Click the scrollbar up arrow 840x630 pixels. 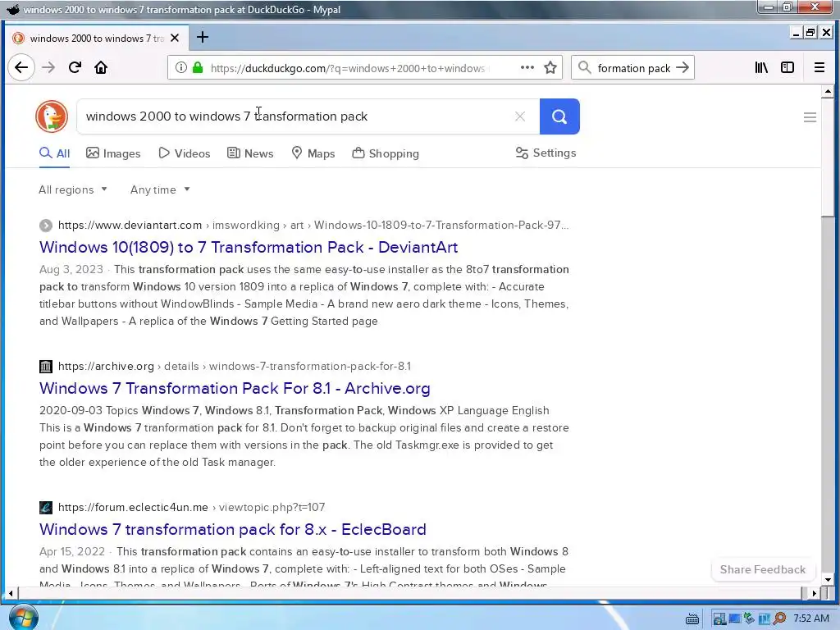829,92
